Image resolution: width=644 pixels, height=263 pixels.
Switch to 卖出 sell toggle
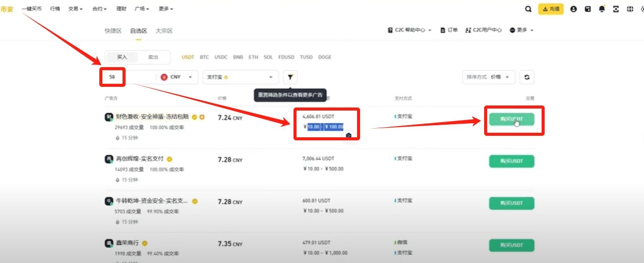153,57
